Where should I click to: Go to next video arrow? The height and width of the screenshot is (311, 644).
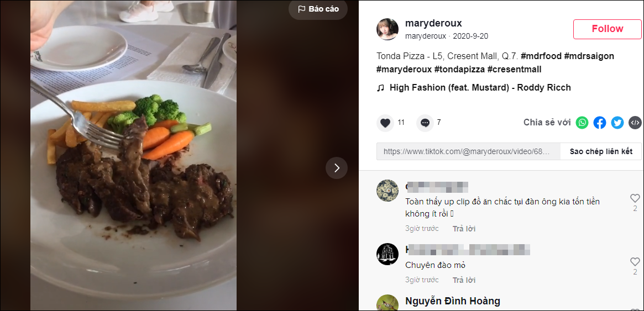point(337,168)
